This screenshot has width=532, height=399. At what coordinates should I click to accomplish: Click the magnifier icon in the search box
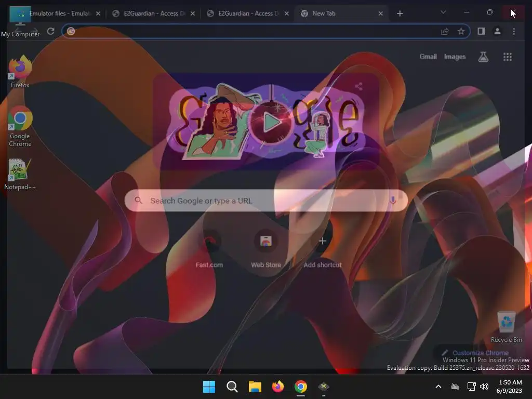(138, 201)
